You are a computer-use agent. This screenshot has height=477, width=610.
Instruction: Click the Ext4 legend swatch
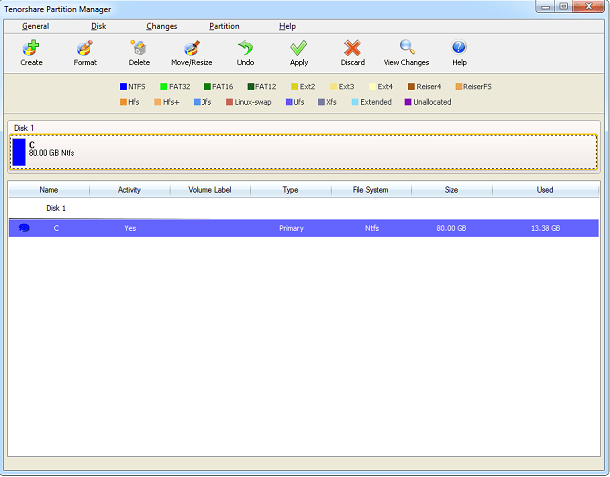372,86
